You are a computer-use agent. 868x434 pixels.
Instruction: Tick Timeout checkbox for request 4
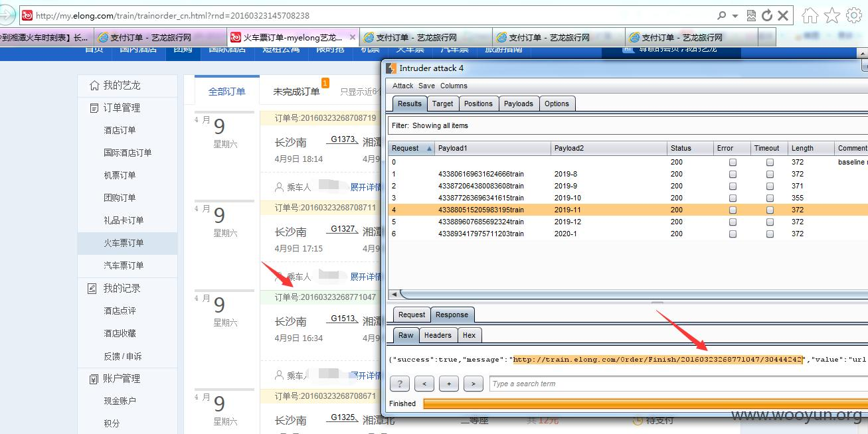[x=770, y=210]
